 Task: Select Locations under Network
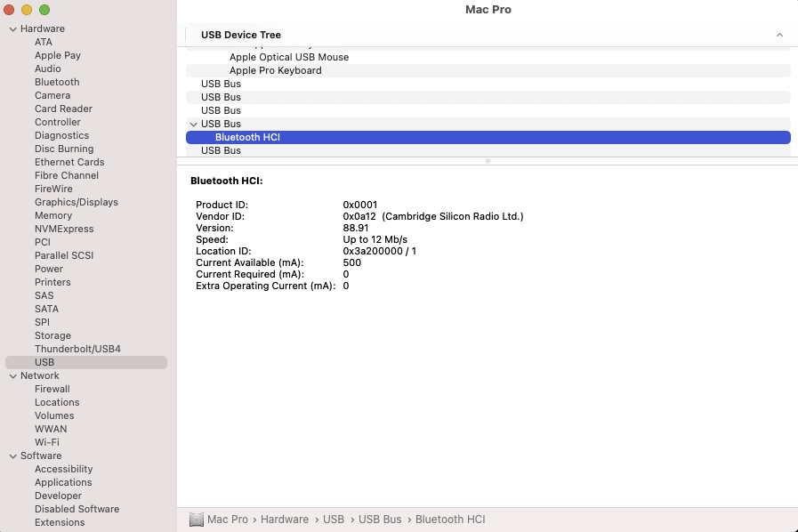[57, 402]
